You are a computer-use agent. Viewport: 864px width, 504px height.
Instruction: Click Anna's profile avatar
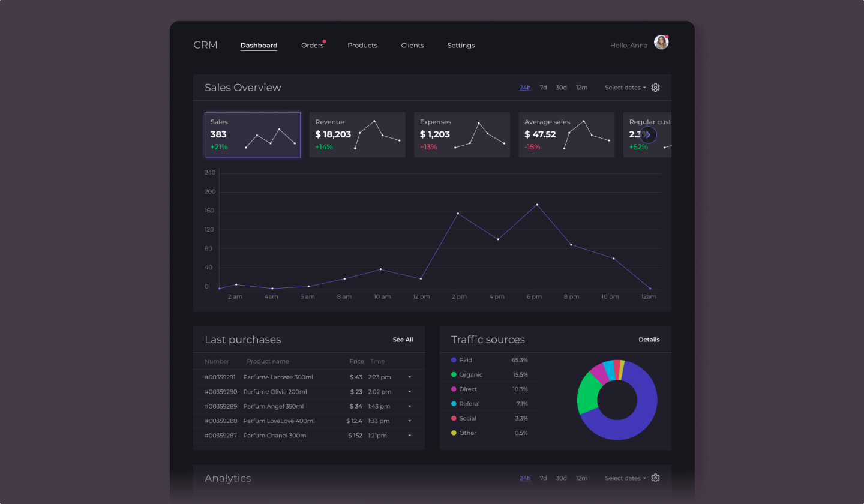(x=661, y=42)
